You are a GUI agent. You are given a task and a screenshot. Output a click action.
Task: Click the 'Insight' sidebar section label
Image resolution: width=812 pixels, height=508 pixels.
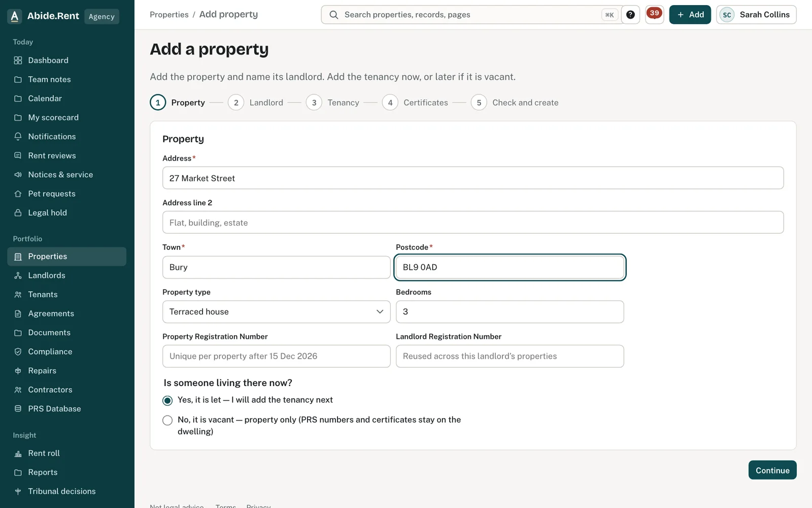click(x=24, y=435)
